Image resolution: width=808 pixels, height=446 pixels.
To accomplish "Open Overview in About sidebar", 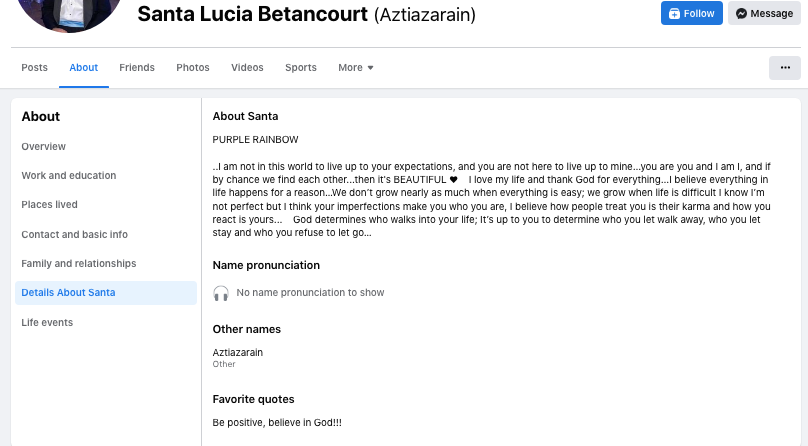I will point(43,146).
